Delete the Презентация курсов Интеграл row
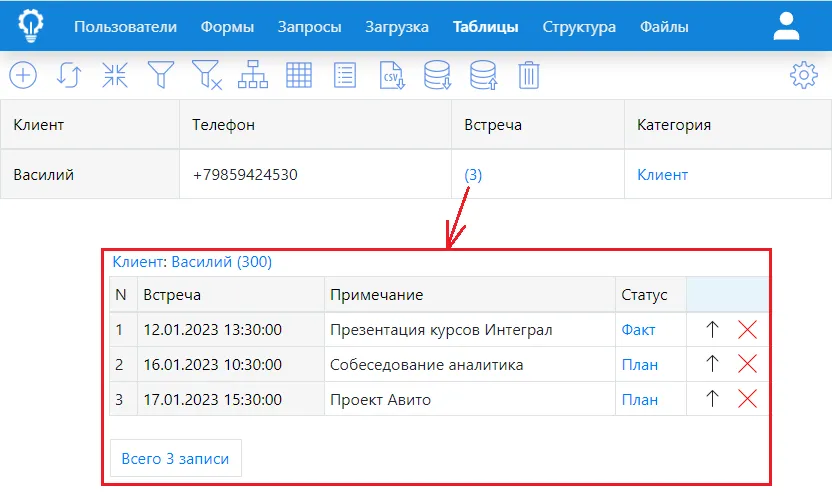This screenshot has height=501, width=832. pyautogui.click(x=747, y=330)
